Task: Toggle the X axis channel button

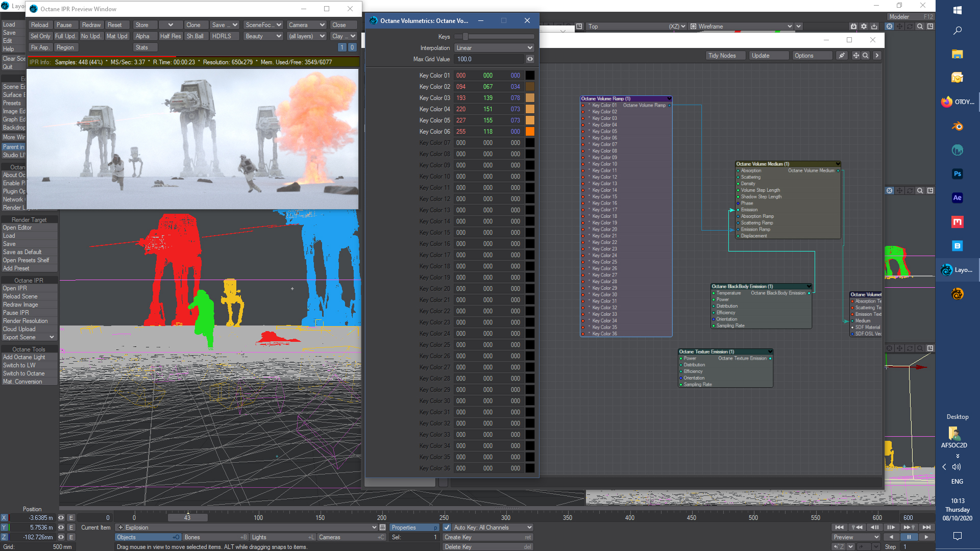Action: click(4, 518)
